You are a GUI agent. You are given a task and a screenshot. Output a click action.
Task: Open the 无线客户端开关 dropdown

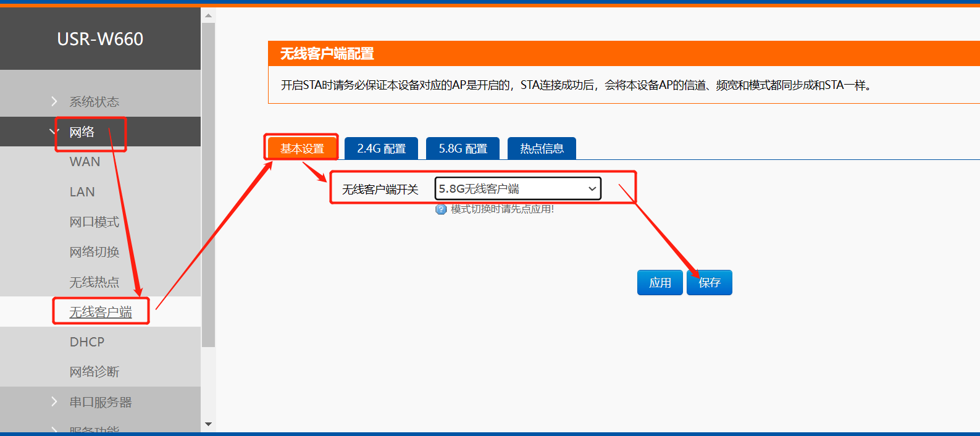[517, 189]
